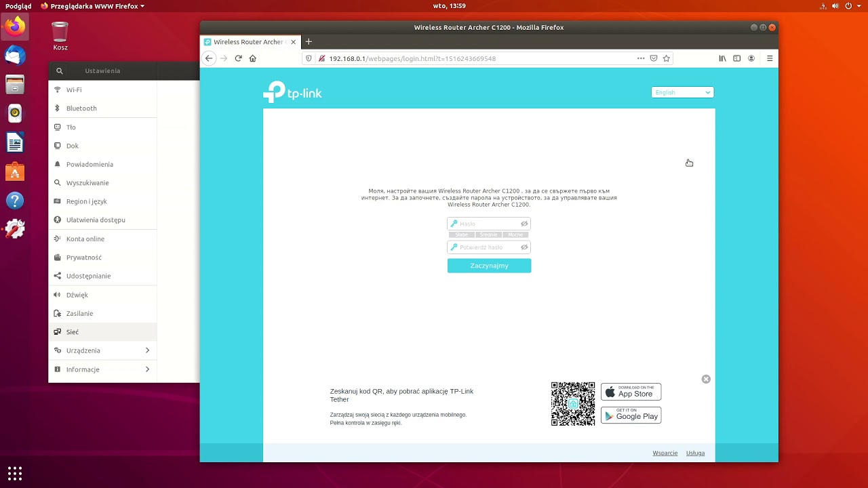The width and height of the screenshot is (868, 488).
Task: Open the Usługa link
Action: tap(695, 453)
